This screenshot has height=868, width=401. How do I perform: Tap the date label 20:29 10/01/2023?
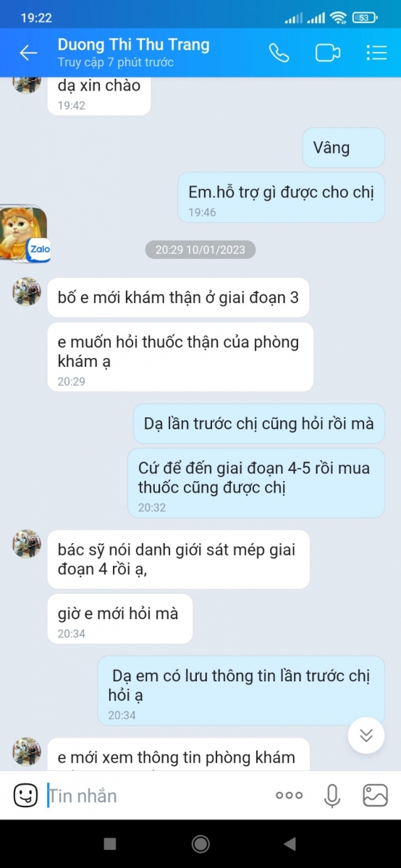[200, 250]
